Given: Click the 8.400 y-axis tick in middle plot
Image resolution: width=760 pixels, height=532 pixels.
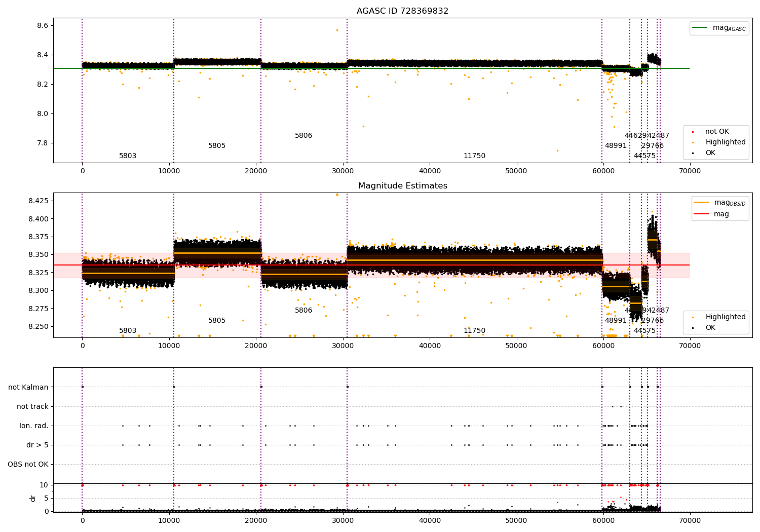Looking at the screenshot, I should tap(39, 219).
